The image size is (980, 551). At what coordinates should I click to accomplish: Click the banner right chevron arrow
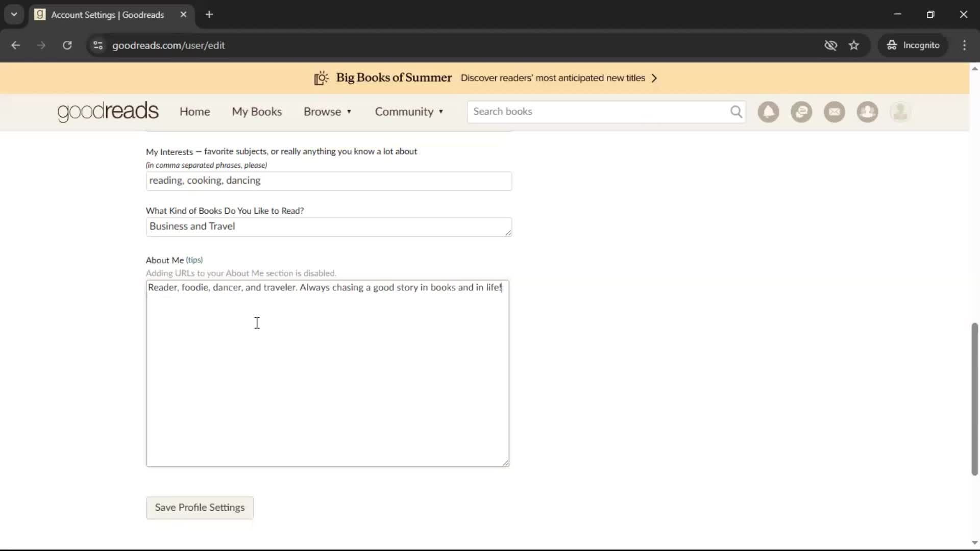[x=654, y=78]
